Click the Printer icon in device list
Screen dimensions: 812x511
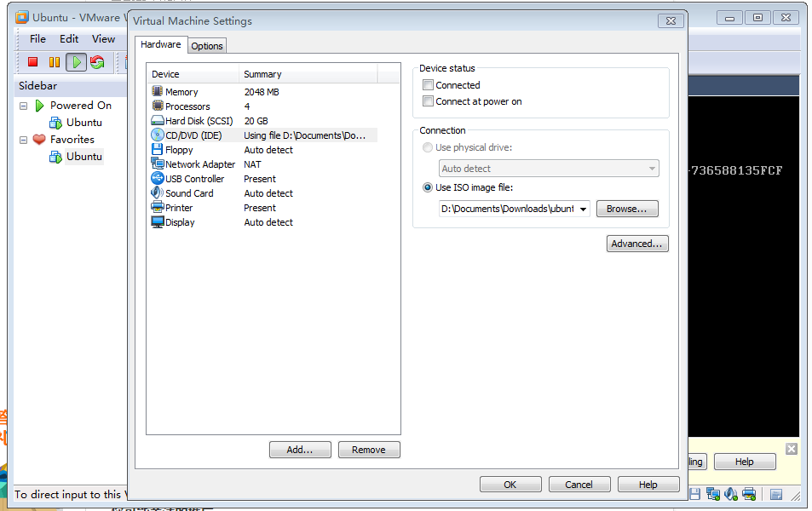[158, 208]
